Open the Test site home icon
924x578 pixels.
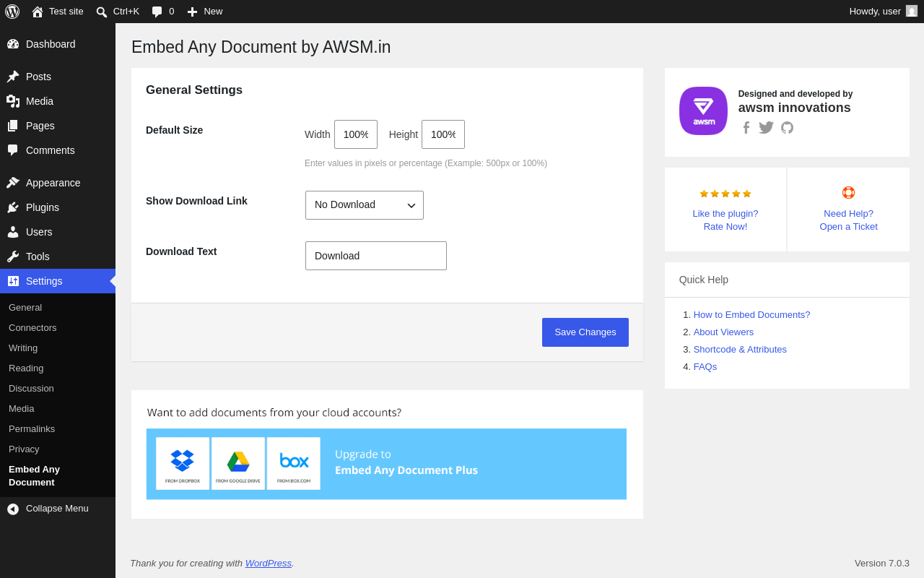pos(38,12)
